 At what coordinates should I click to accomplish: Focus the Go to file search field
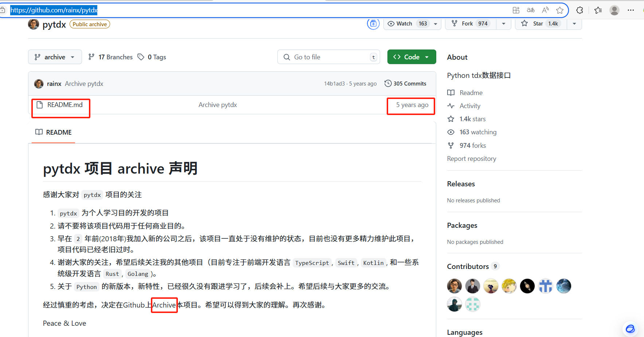click(329, 57)
